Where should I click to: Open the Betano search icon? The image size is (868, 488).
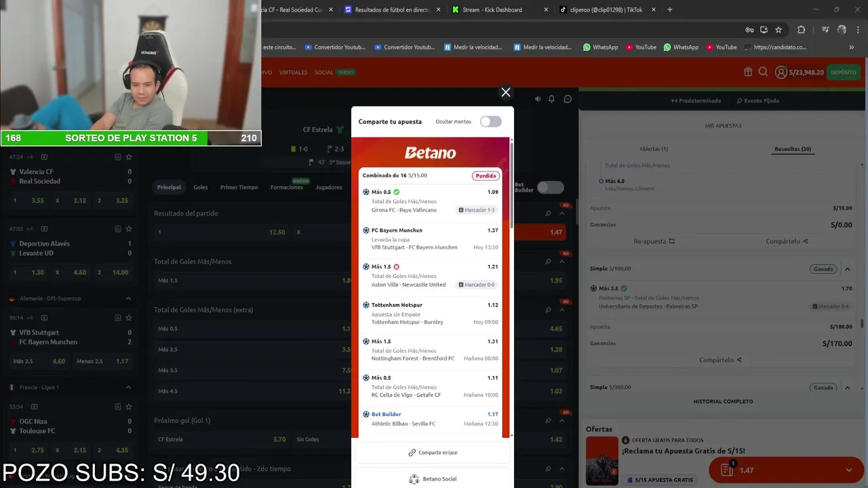(x=763, y=72)
